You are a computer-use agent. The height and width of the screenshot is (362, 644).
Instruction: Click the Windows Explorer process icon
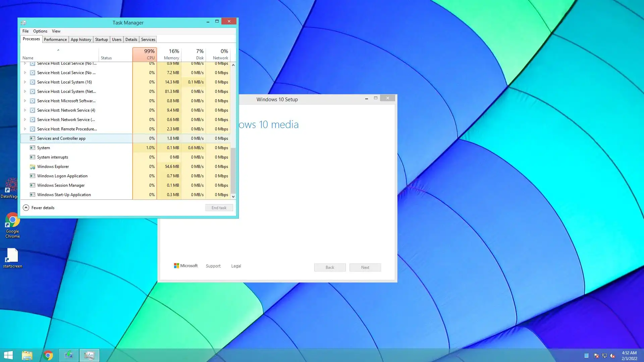click(33, 167)
